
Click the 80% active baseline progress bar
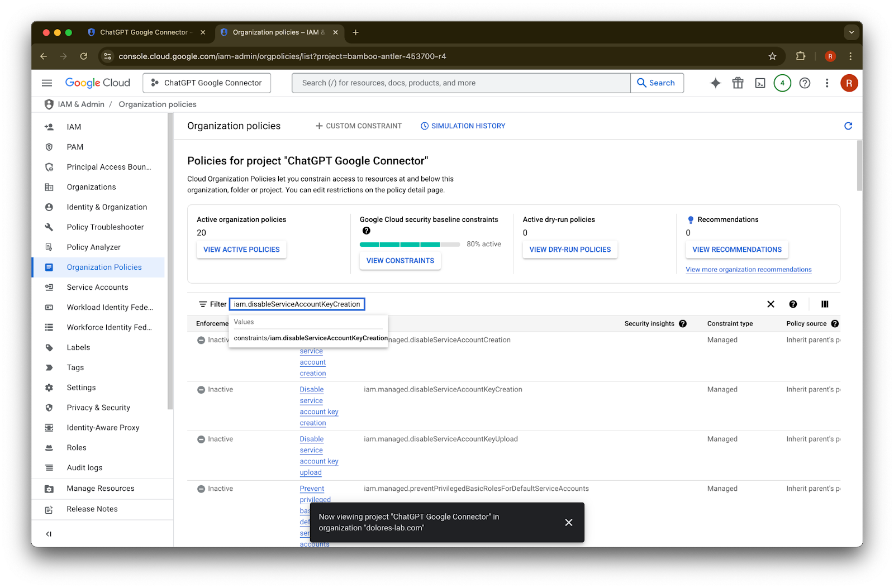coord(410,245)
